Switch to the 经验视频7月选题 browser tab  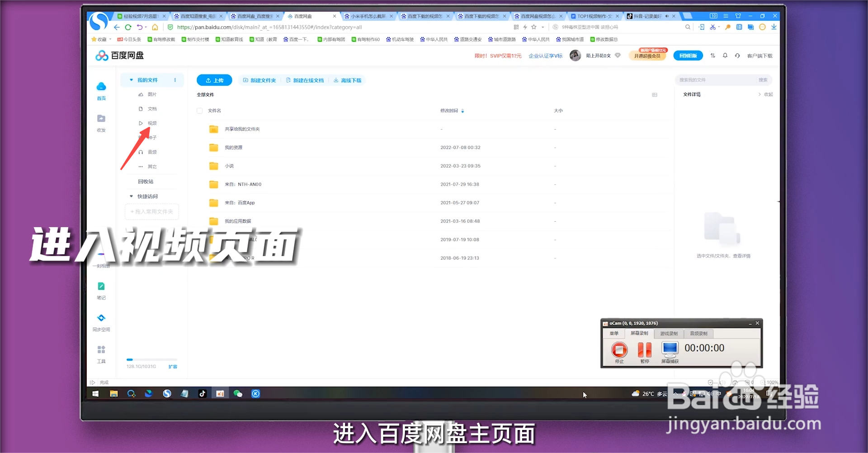pyautogui.click(x=141, y=16)
